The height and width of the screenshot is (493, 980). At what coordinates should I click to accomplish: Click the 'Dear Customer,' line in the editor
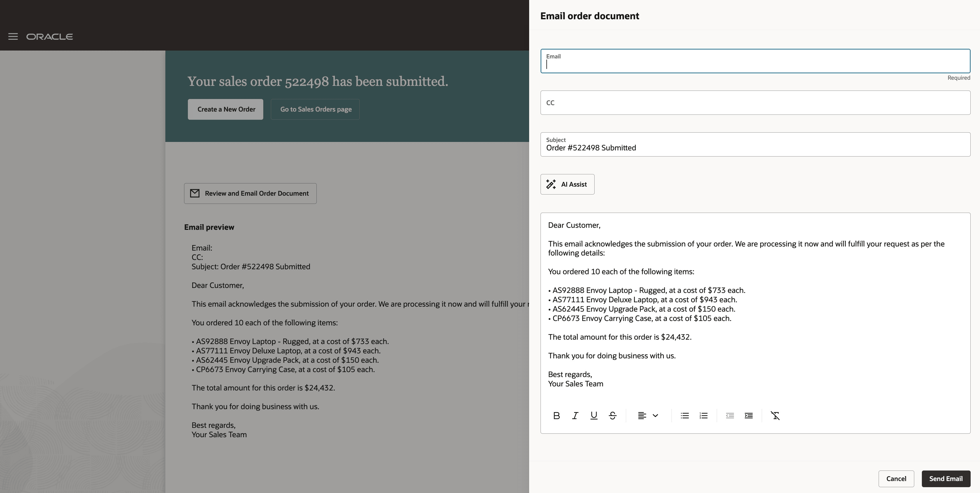point(574,225)
